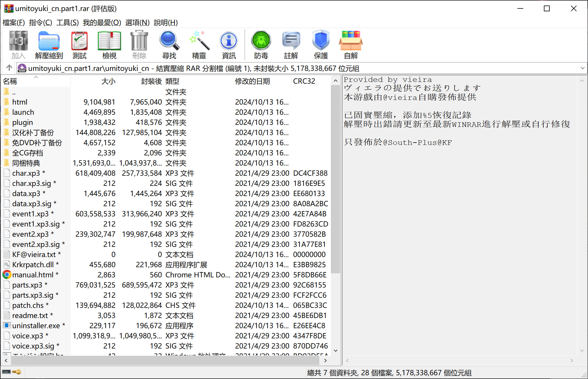588x379 pixels.
Task: Select the 同梱特典 folder
Action: [26, 163]
